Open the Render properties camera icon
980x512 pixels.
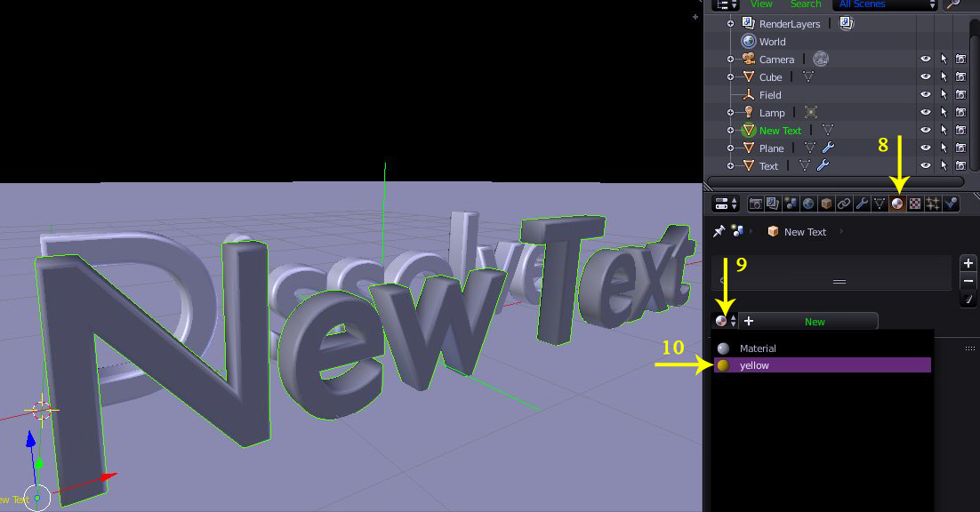click(757, 203)
